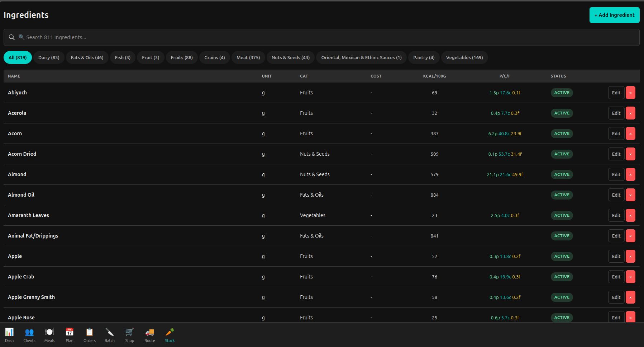644x347 pixels.
Task: Filter by Meat (375) category
Action: pyautogui.click(x=248, y=57)
